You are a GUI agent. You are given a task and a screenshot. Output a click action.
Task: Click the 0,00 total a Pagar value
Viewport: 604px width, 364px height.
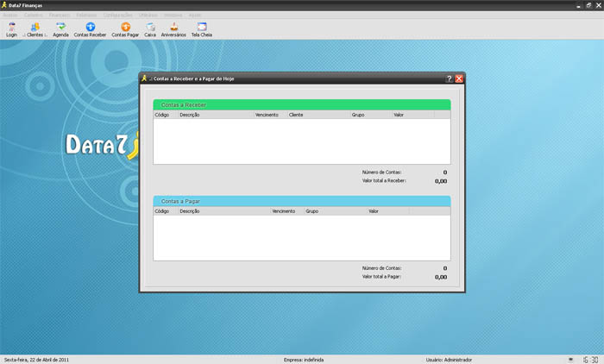coord(441,277)
